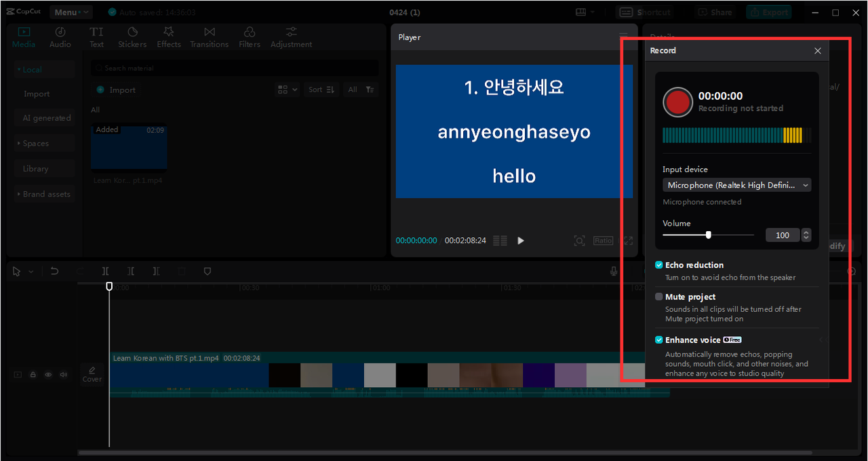Viewport: 868px width, 461px height.
Task: Select the Learn Korean video thumbnail
Action: pos(130,147)
